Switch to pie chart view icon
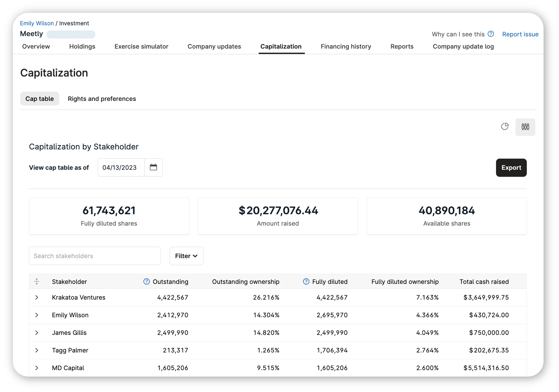 coord(505,127)
